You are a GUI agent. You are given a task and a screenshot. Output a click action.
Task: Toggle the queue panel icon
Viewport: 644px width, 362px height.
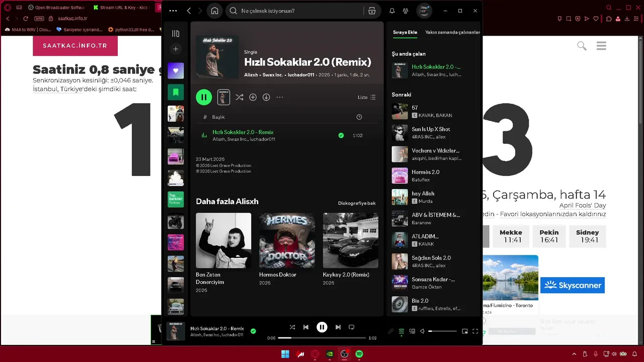tap(401, 331)
